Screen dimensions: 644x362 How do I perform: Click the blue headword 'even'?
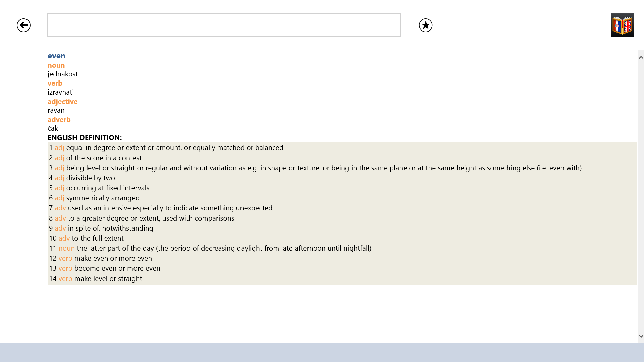pos(56,56)
